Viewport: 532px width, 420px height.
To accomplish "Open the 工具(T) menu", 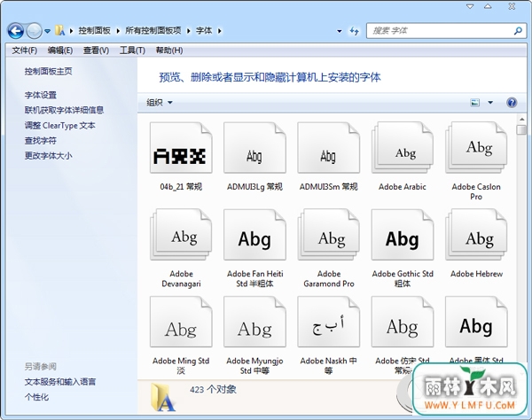I will tap(132, 51).
